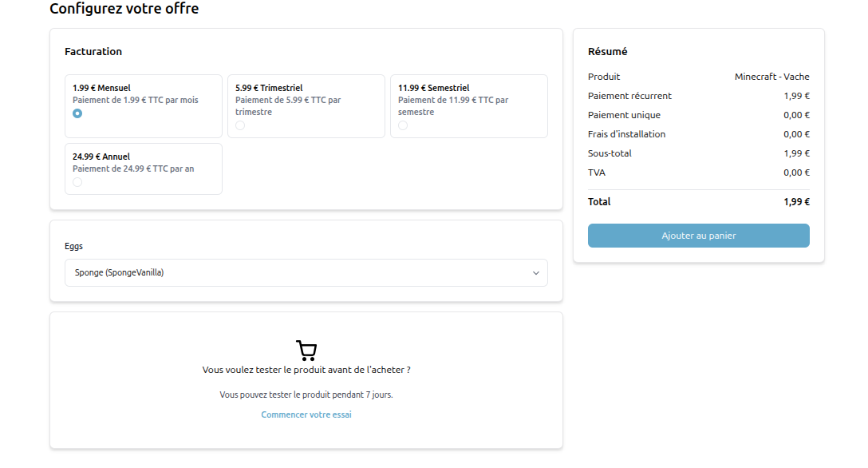Viewport: 868px width, 468px height.
Task: Enable the Annuel radio button
Action: coord(77,182)
